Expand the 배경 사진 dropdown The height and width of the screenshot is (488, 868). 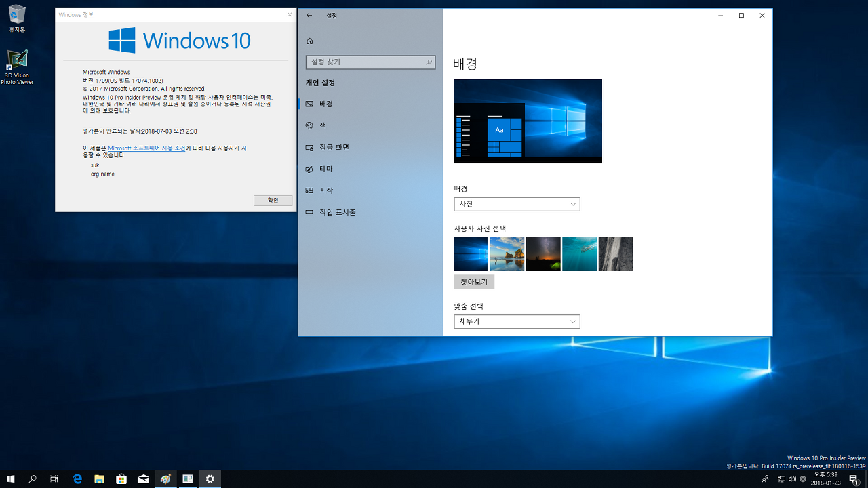517,204
